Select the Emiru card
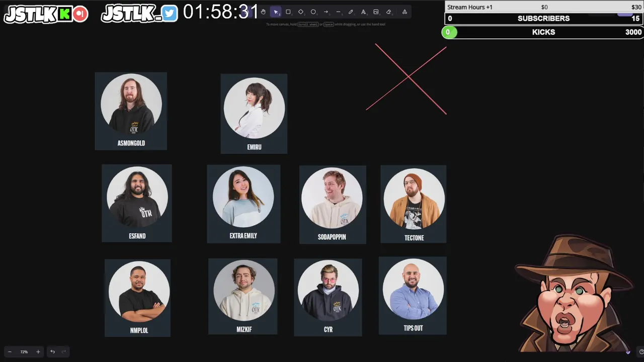This screenshot has height=362, width=644. [254, 114]
